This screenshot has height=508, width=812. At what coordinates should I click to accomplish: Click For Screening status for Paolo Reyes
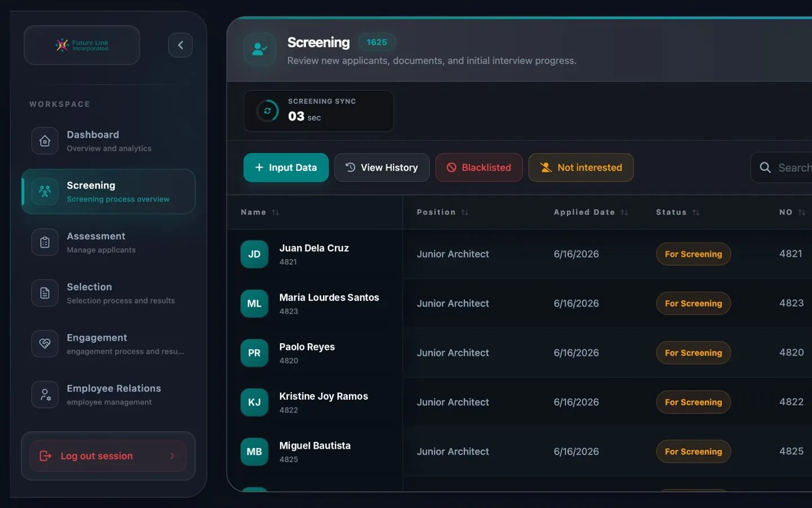click(694, 353)
